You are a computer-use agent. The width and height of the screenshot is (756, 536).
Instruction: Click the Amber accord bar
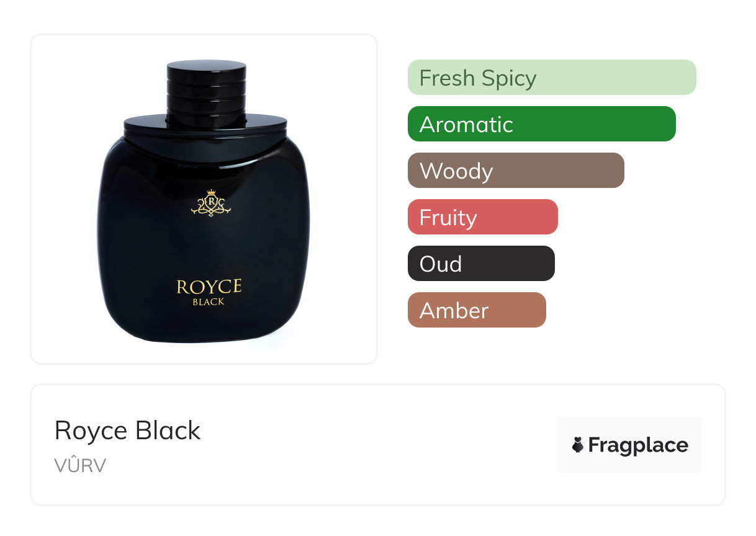coord(477,310)
